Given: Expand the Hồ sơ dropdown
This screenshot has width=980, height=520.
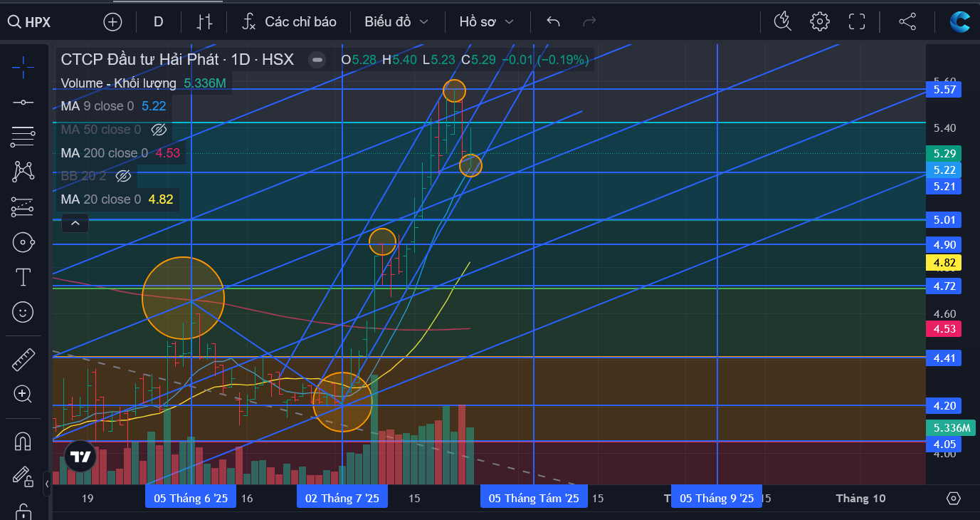Looking at the screenshot, I should coord(487,22).
